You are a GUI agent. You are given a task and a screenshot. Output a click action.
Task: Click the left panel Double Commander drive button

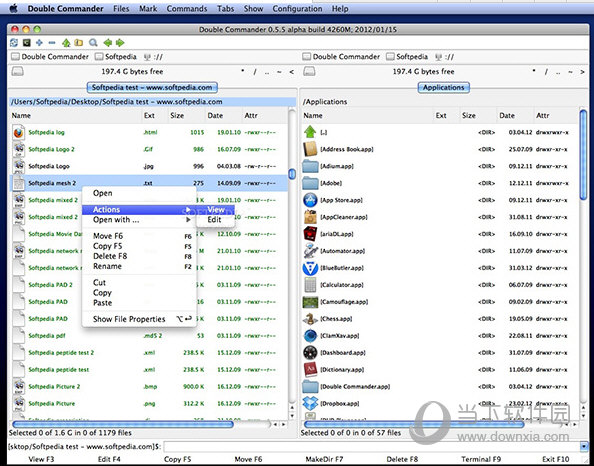(x=50, y=57)
